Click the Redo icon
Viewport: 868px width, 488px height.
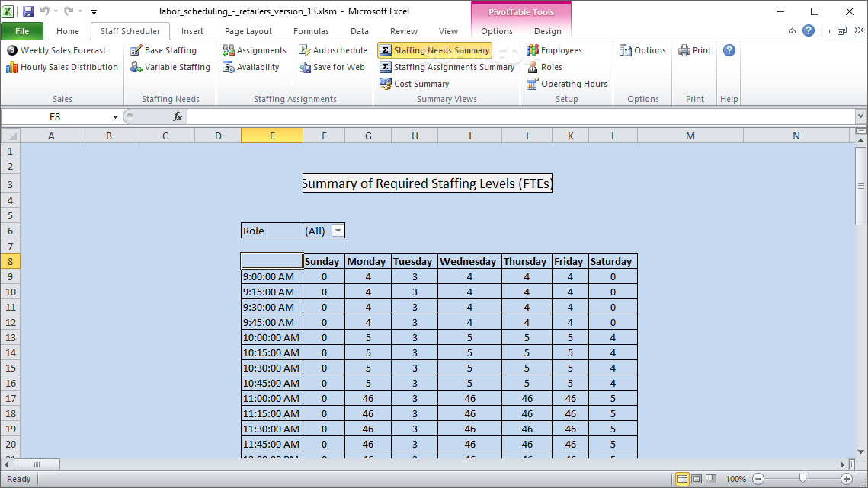pyautogui.click(x=69, y=11)
